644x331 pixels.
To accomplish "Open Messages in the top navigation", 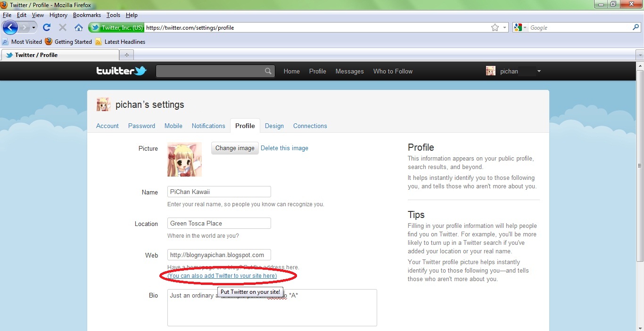I will click(x=349, y=71).
